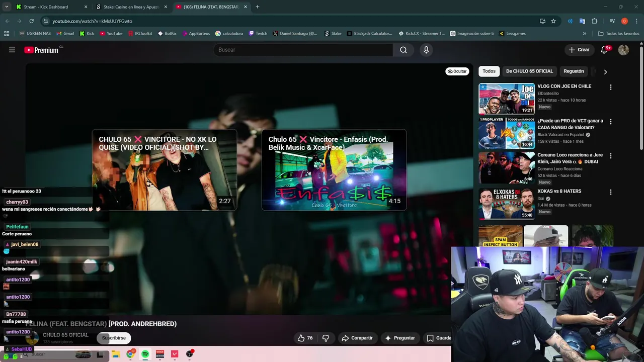
Task: Click the YouTube search input field
Action: (303, 50)
